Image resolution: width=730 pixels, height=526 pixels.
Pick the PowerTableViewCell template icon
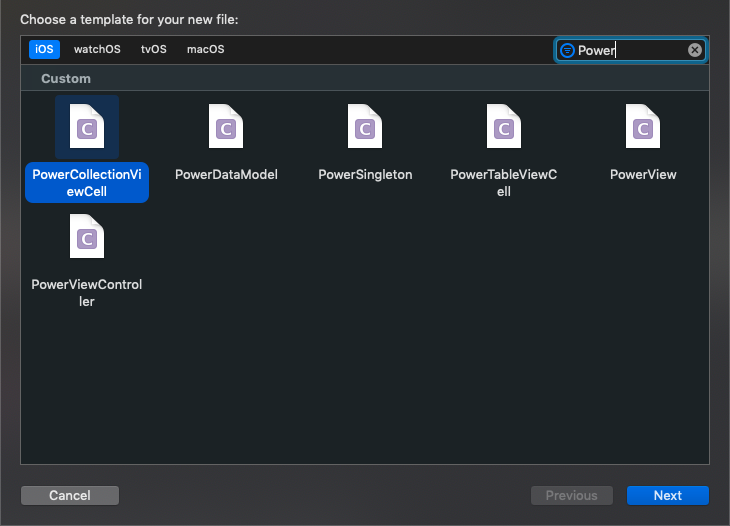(x=504, y=126)
